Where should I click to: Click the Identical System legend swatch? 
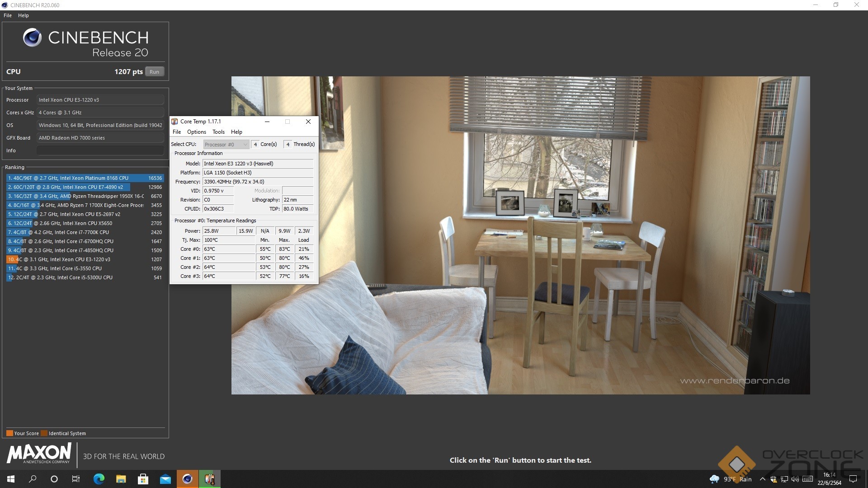point(44,433)
